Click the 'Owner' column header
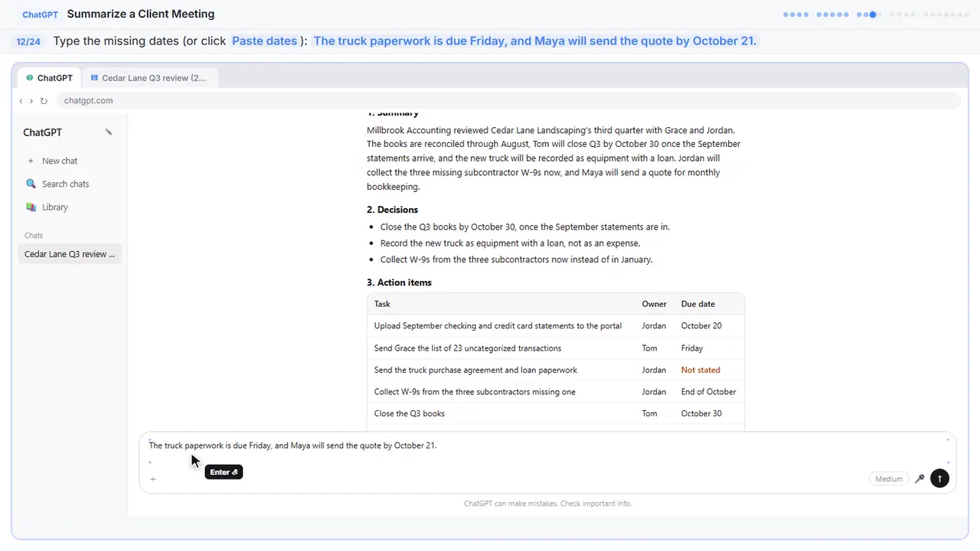The height and width of the screenshot is (551, 980). pos(654,305)
